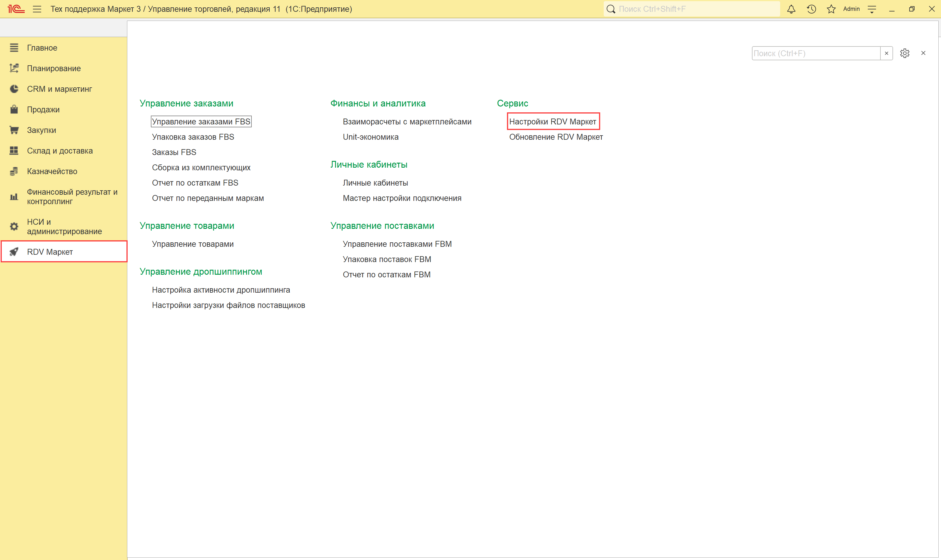This screenshot has width=941, height=560.
Task: Open Unit-экономика report
Action: coord(370,137)
